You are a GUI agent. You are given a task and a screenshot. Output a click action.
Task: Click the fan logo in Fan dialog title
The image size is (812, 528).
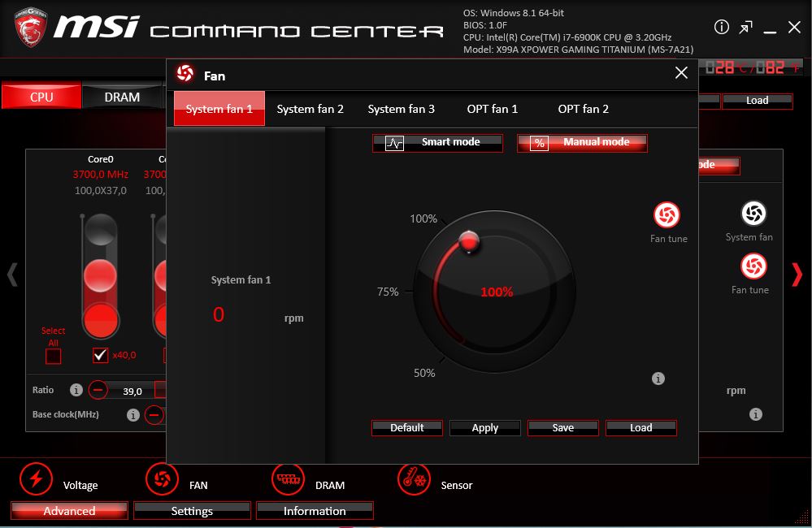[185, 73]
